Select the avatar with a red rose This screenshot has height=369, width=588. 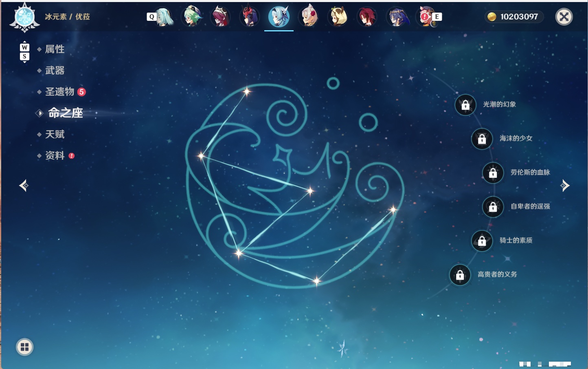point(309,17)
